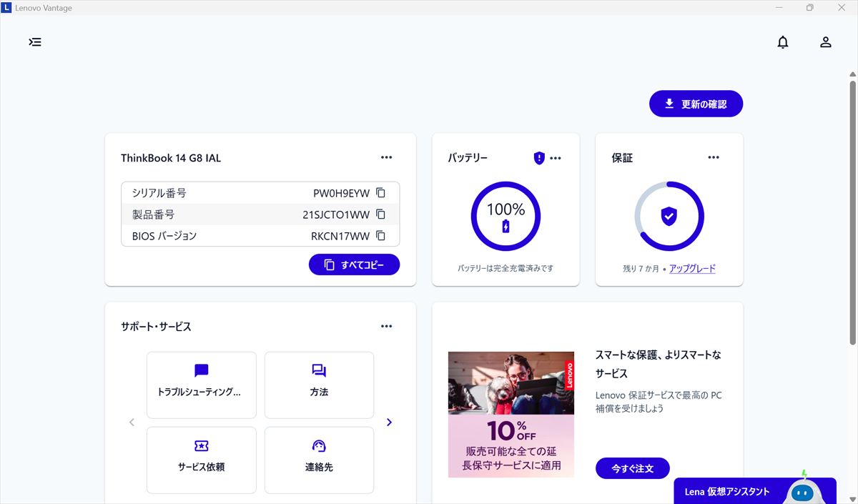Click the すべてコピー button

tap(354, 265)
